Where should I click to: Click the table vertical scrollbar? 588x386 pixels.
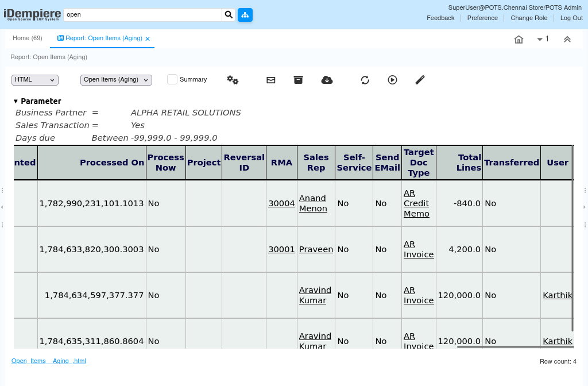pyautogui.click(x=572, y=238)
